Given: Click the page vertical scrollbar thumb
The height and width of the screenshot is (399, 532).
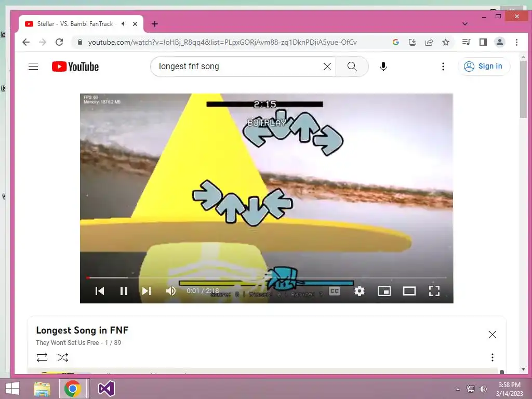Looking at the screenshot, I should tap(523, 89).
